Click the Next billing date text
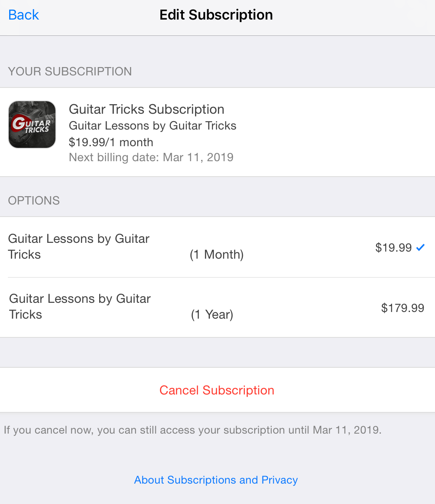The width and height of the screenshot is (435, 504). coord(151,157)
